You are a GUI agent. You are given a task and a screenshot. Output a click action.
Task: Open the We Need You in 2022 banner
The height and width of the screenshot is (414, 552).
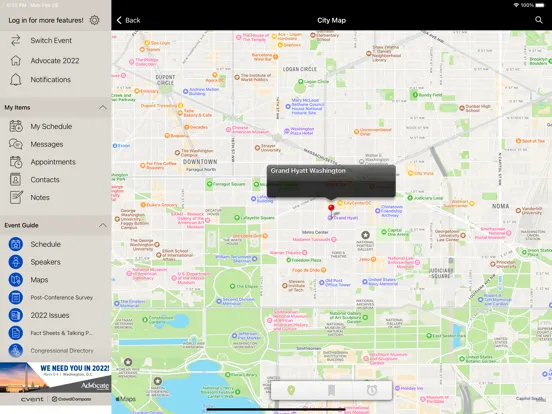point(56,377)
